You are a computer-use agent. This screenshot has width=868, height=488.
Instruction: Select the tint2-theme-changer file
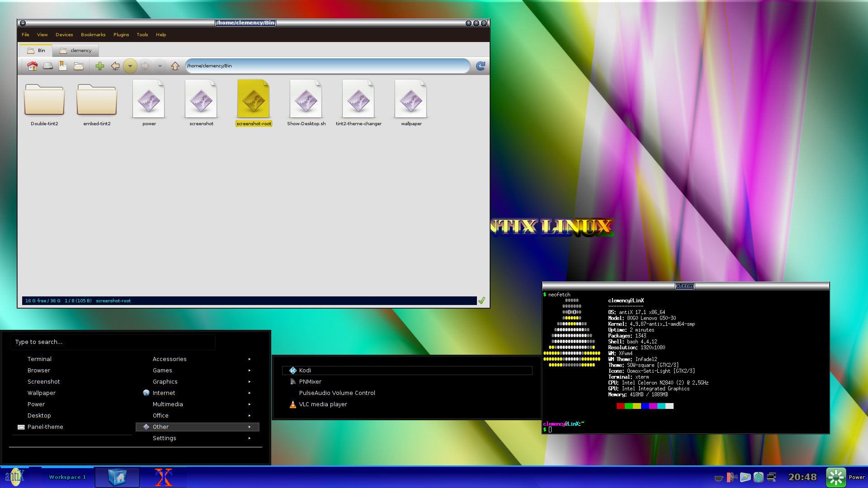click(359, 103)
